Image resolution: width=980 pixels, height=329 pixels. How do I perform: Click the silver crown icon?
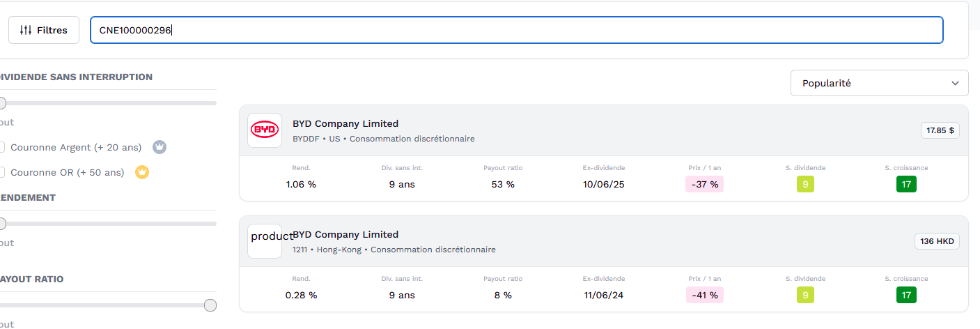[x=160, y=147]
